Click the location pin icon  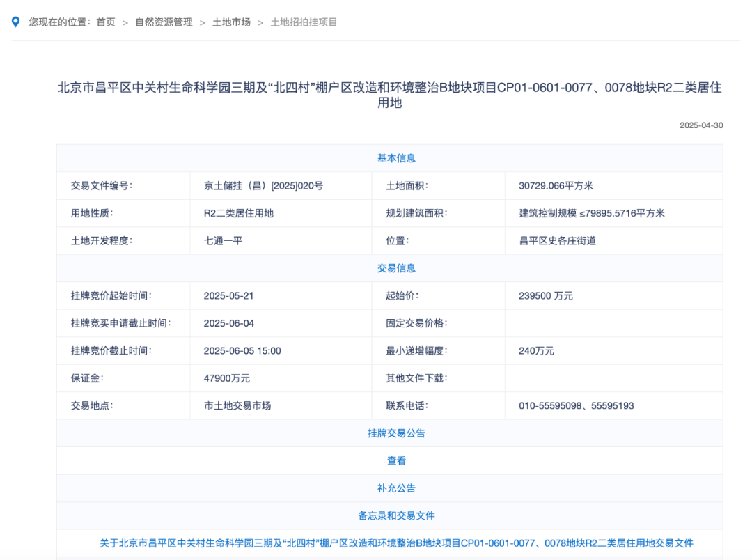(x=16, y=22)
